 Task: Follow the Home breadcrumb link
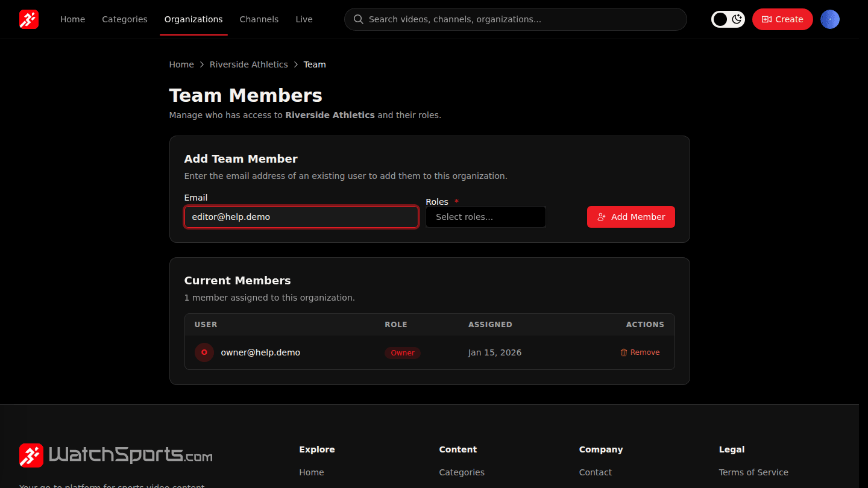click(x=181, y=64)
